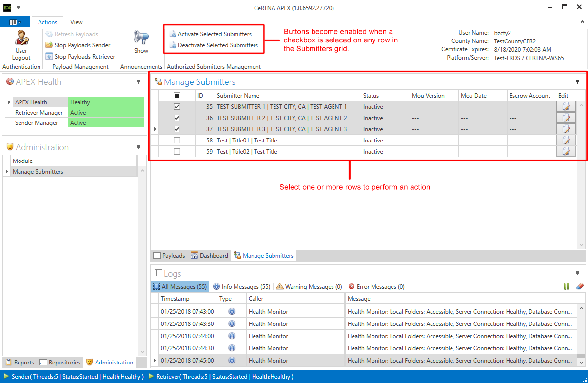Open the Dashboard tab

(209, 256)
